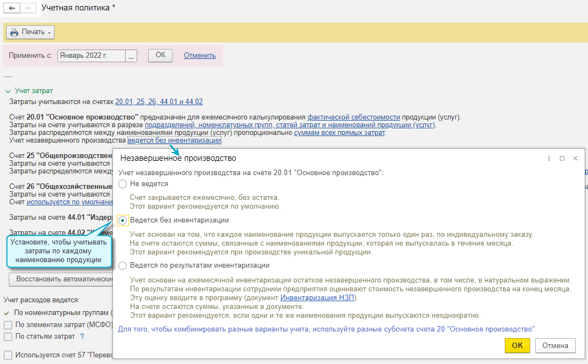Maximize the Незавершенное производство dialog
The image size is (588, 364).
coord(562,158)
